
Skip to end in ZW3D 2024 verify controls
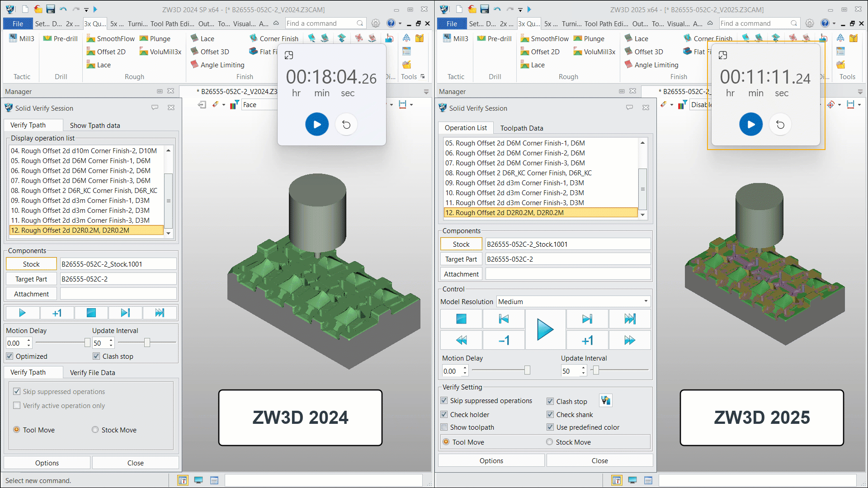tap(160, 313)
